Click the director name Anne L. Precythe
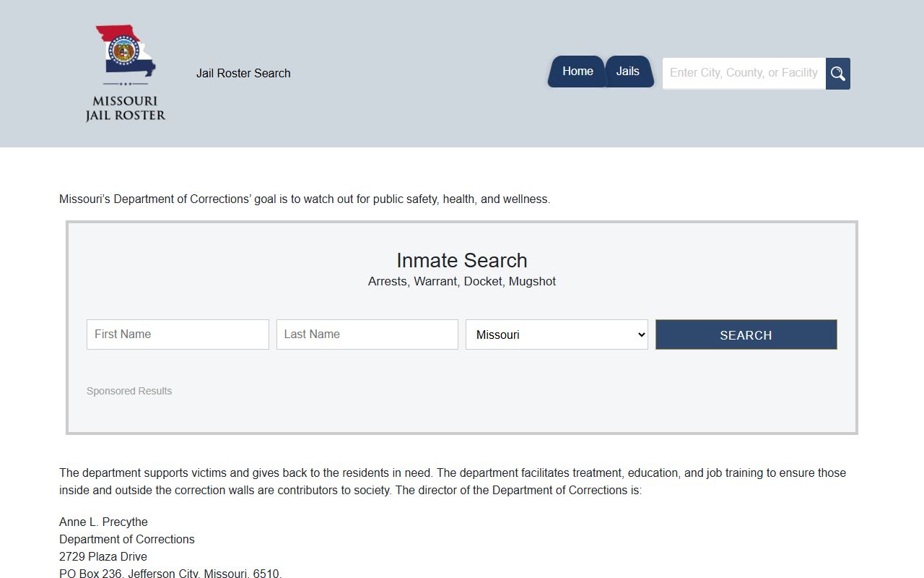Image resolution: width=924 pixels, height=578 pixels. pyautogui.click(x=103, y=522)
